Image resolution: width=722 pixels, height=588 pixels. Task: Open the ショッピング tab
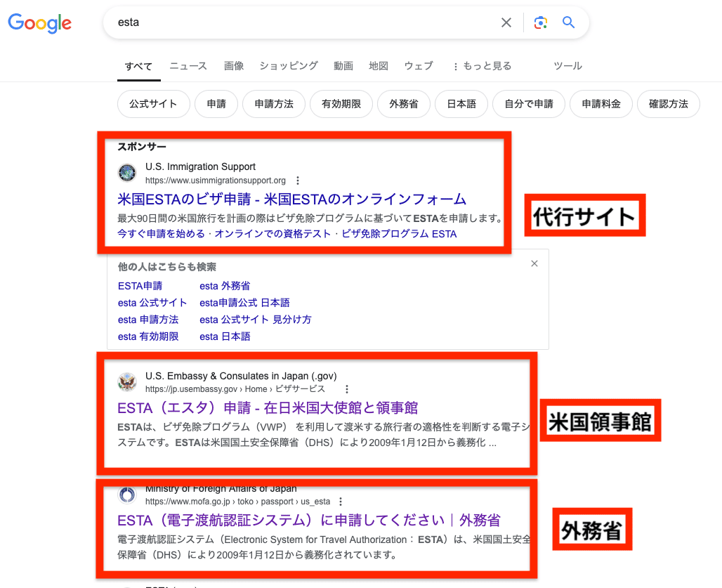(289, 66)
